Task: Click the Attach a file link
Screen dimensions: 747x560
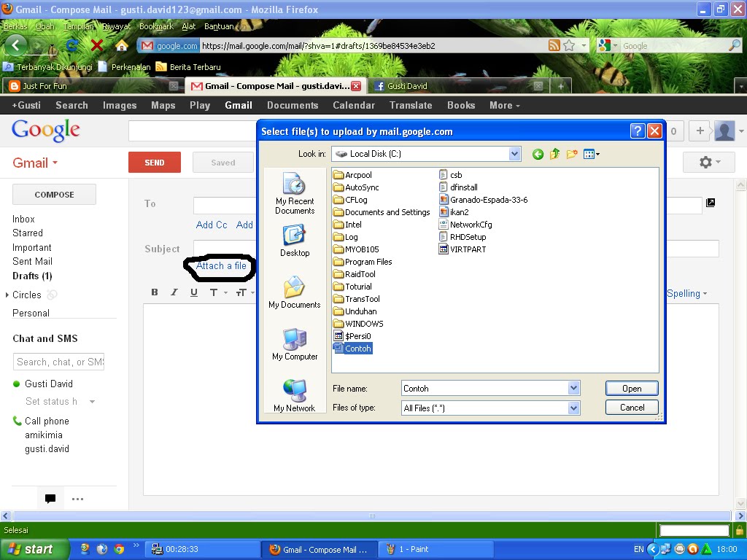Action: [221, 265]
